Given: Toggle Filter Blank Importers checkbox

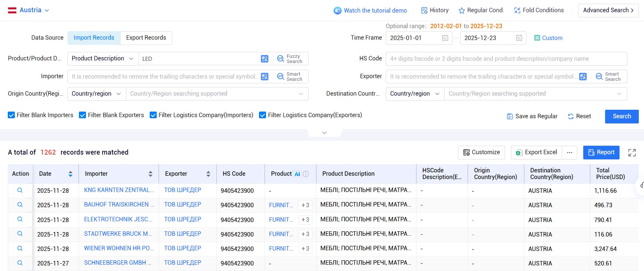Looking at the screenshot, I should [x=11, y=115].
